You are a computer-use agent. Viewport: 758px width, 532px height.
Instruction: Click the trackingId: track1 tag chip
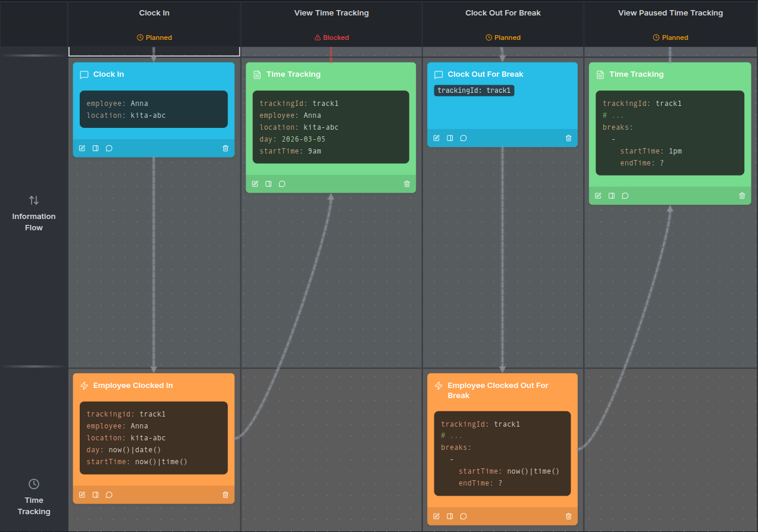pyautogui.click(x=474, y=90)
